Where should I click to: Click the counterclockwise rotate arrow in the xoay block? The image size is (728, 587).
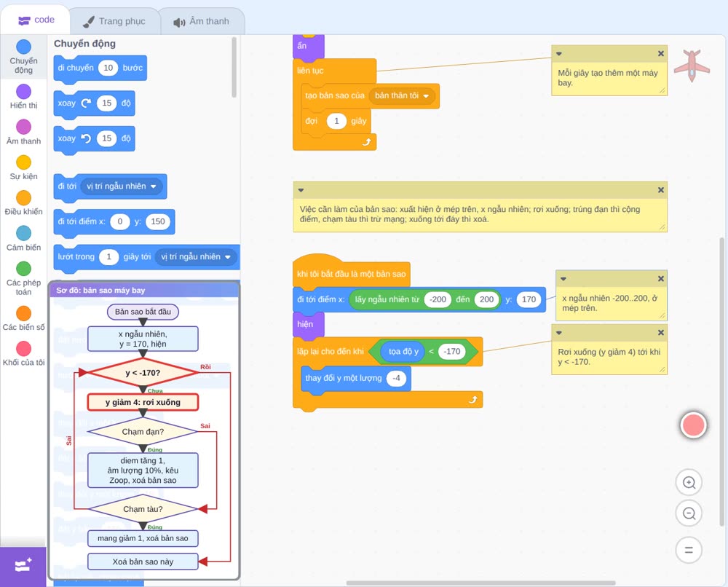(86, 138)
